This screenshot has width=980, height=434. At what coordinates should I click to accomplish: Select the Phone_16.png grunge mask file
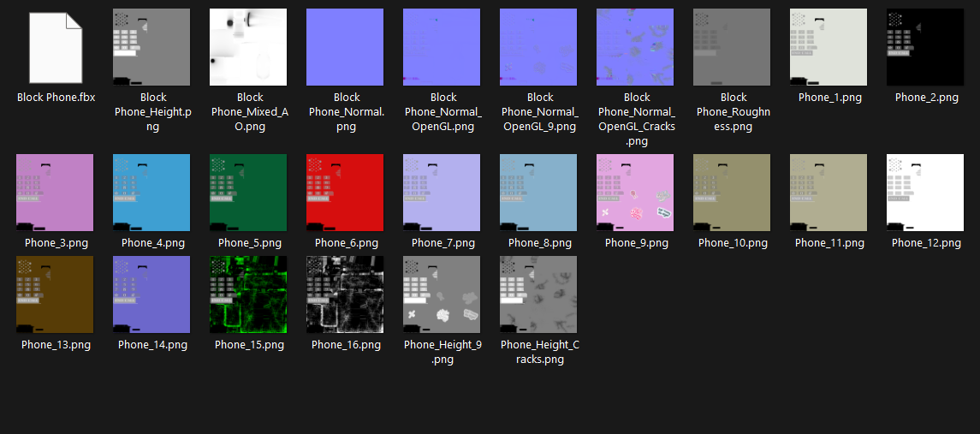point(345,294)
